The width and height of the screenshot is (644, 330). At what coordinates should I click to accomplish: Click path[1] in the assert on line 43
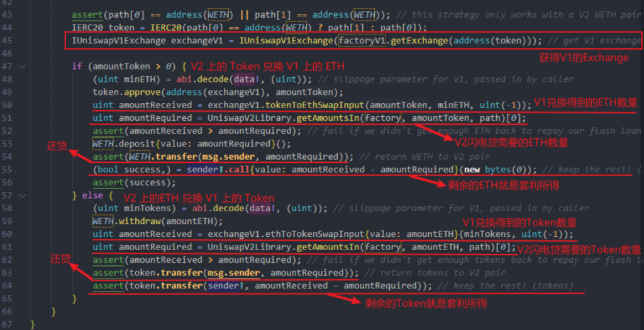point(273,15)
